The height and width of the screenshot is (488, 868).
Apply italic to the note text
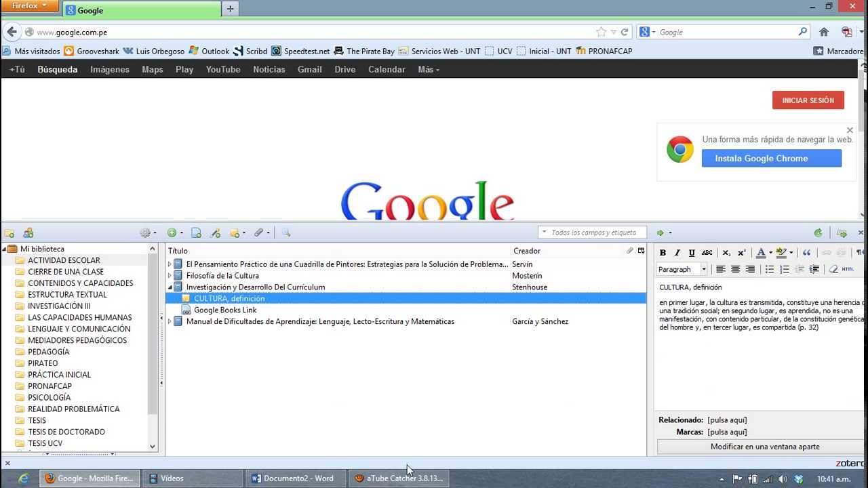677,253
